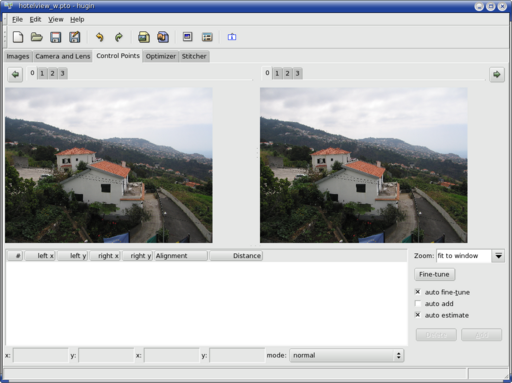Sort by the left x column header
This screenshot has width=512, height=383.
(40, 256)
